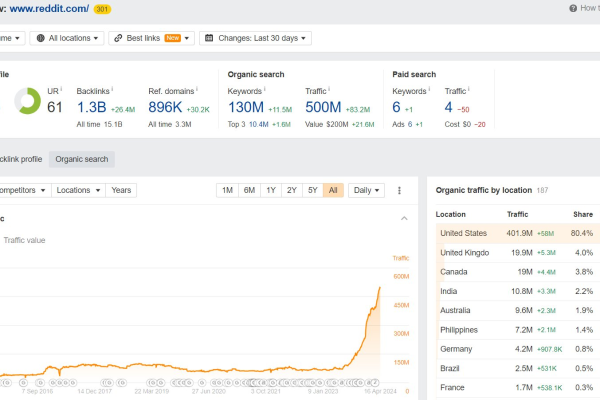This screenshot has width=600, height=400.
Task: Click the Location column header
Action: click(450, 214)
